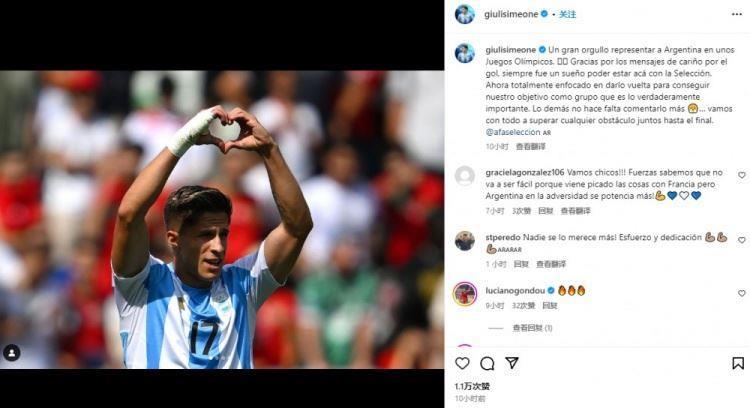The width and height of the screenshot is (750, 408).
Task: Click the player photo in post
Action: (x=222, y=220)
